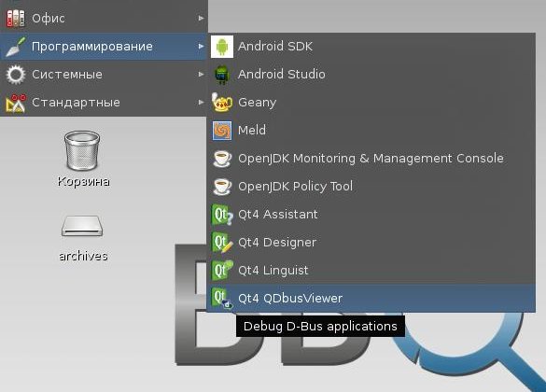This screenshot has height=392, width=546.
Task: Click the Программирование trowel icon
Action: pos(16,47)
